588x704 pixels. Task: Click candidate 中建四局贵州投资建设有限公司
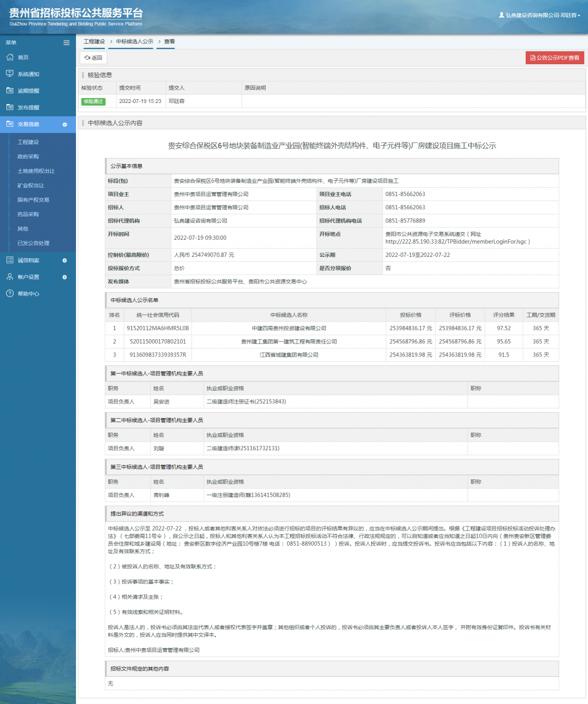289,328
